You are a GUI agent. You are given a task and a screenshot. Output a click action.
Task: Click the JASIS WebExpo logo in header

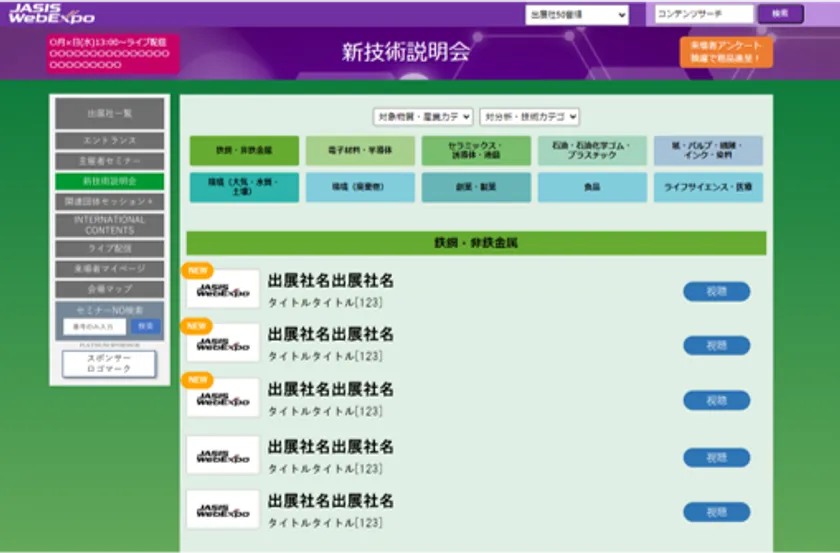(50, 13)
